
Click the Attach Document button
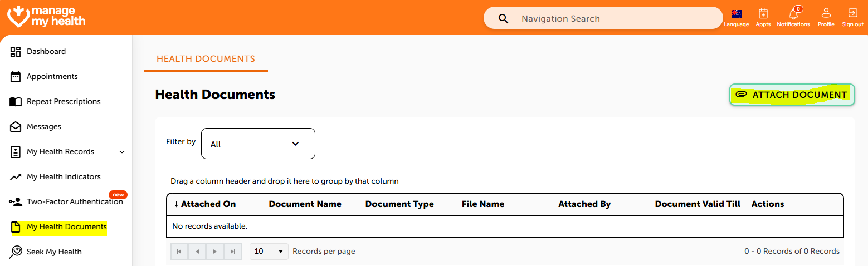[x=792, y=95]
